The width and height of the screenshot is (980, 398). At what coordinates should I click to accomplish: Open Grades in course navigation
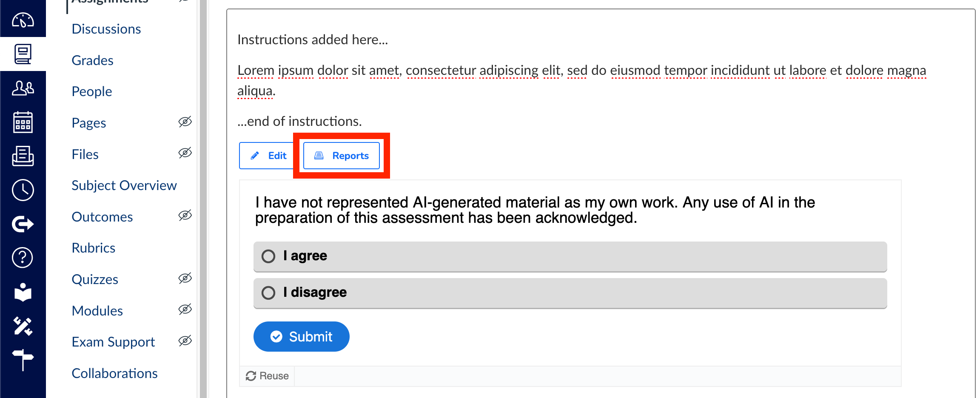coord(92,60)
